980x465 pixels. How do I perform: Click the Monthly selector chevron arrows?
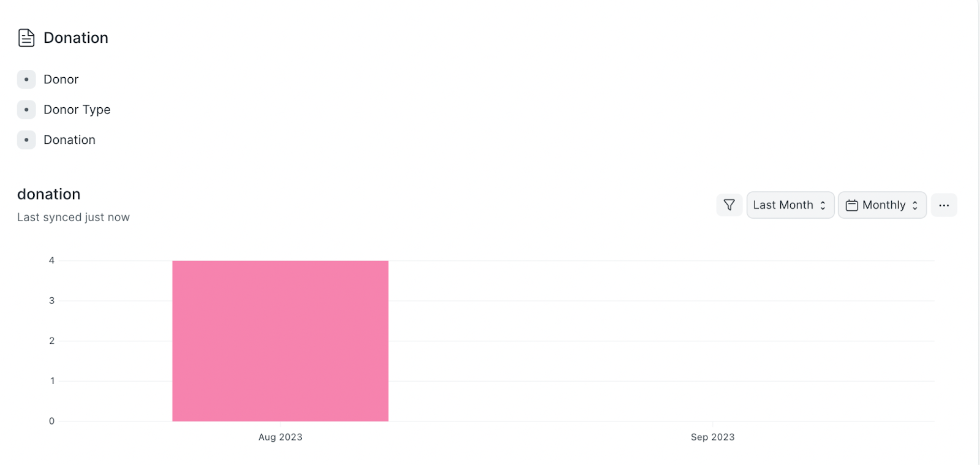[914, 205]
